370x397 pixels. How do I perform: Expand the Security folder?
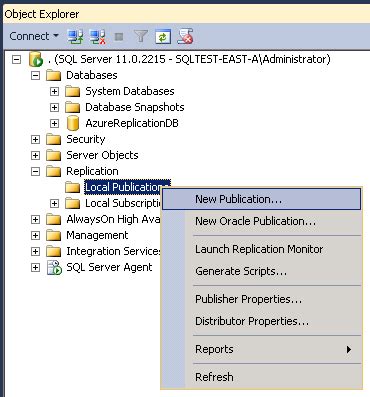(x=35, y=139)
